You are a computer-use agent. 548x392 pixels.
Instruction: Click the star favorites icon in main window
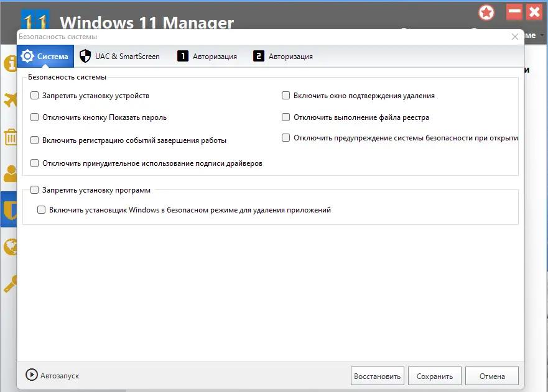486,13
